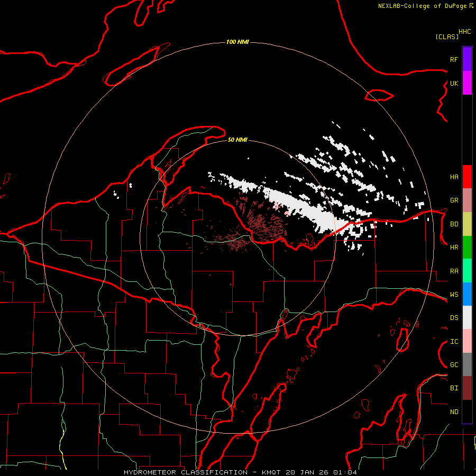476x476 pixels.
Task: Click the HR green legend swatch
Action: tap(467, 247)
